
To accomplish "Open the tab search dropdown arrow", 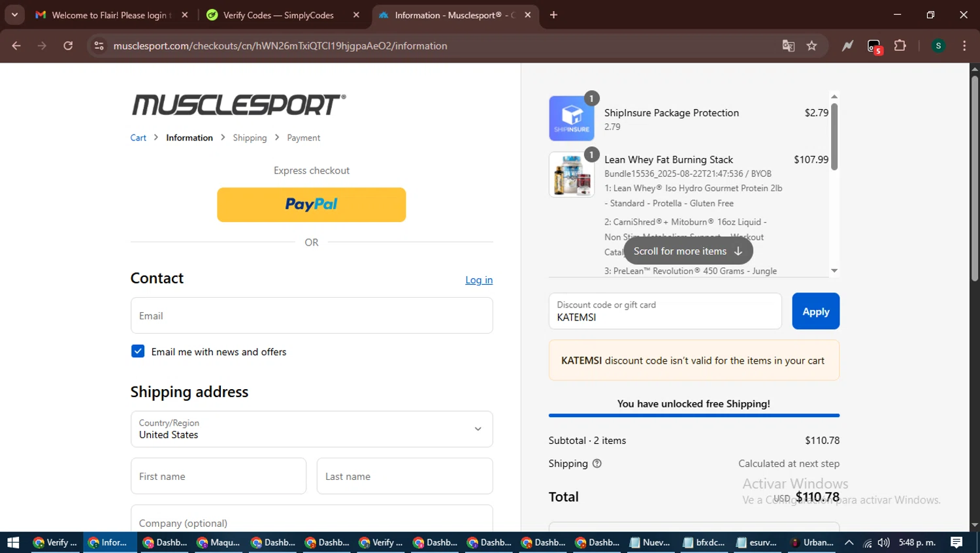I will (x=14, y=14).
